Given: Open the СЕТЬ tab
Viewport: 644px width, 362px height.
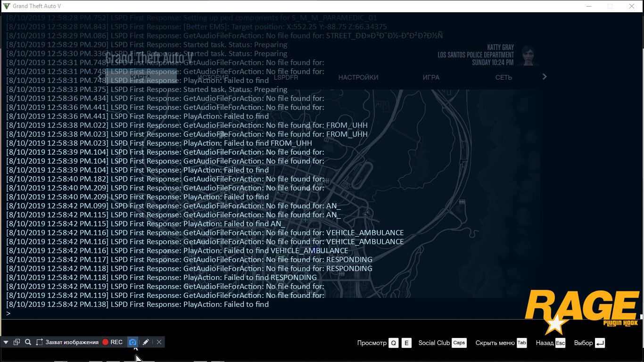Looking at the screenshot, I should [x=504, y=77].
